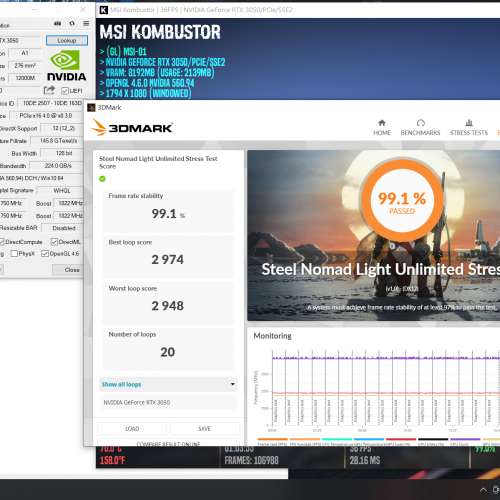The width and height of the screenshot is (500, 500).
Task: Click the purple CPU Clock legend swatch
Action: (465, 439)
